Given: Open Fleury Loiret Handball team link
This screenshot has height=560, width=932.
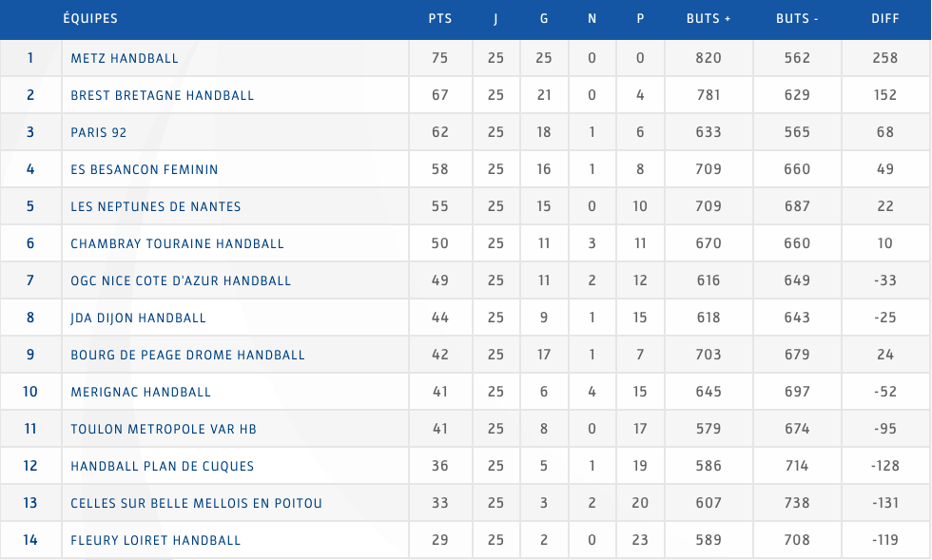Looking at the screenshot, I should [x=156, y=540].
